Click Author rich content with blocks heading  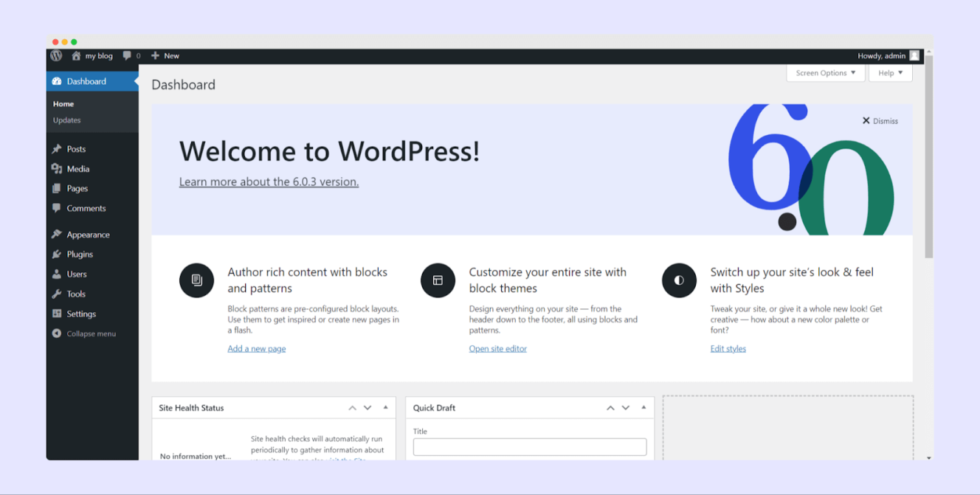click(308, 280)
